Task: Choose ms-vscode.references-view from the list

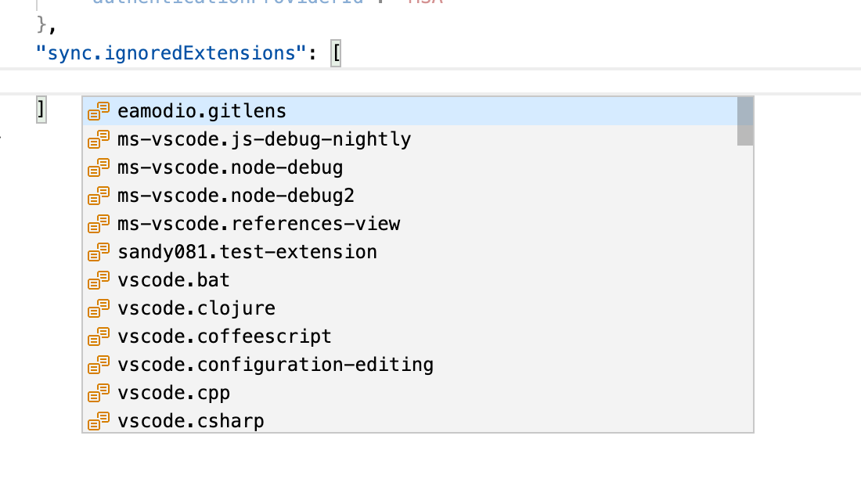Action: (x=257, y=223)
